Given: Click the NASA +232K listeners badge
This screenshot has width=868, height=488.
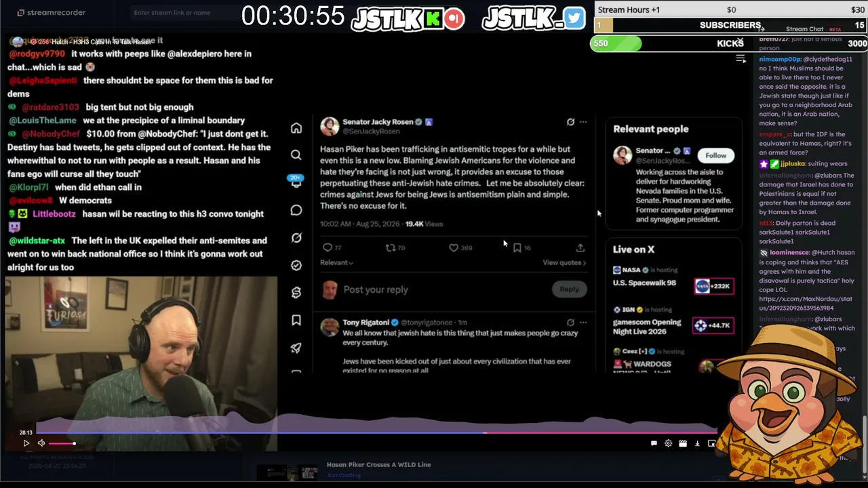Looking at the screenshot, I should (x=713, y=286).
